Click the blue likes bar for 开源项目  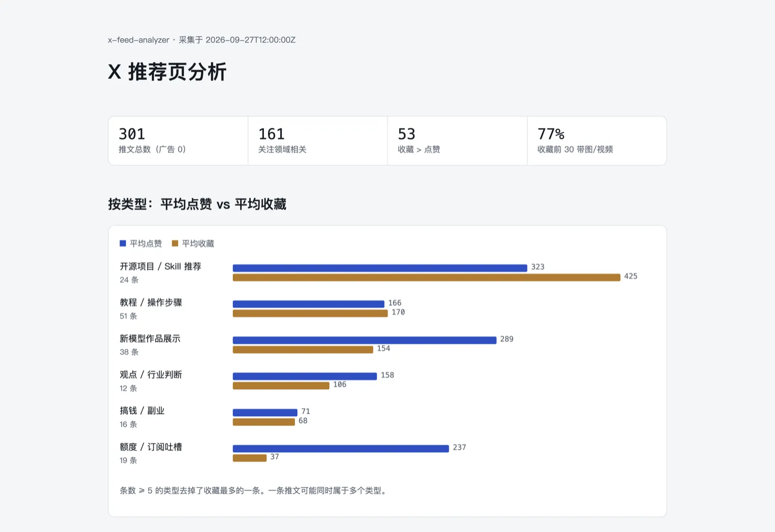click(380, 268)
